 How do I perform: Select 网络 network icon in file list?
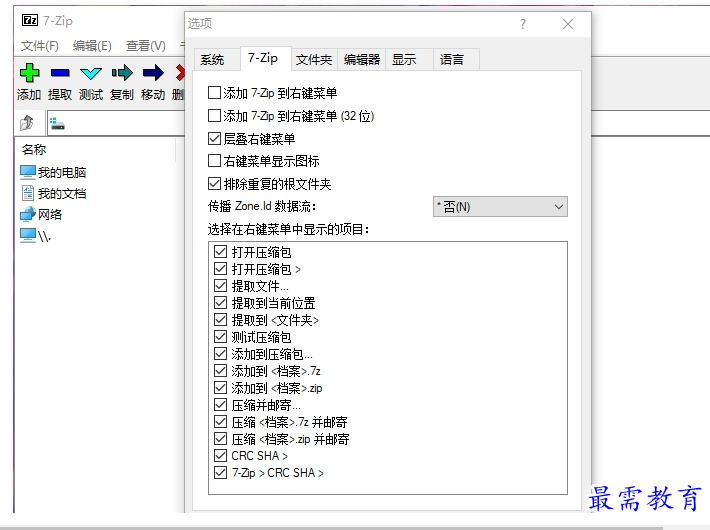point(28,214)
